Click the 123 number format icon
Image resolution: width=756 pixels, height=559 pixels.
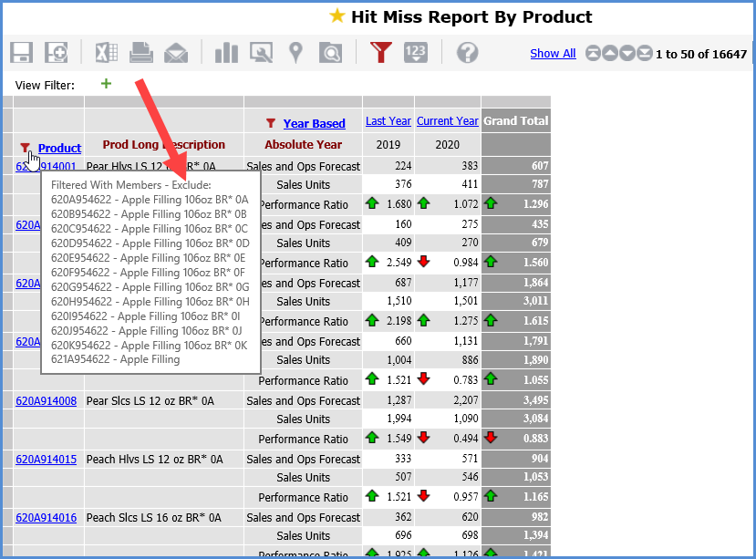416,53
